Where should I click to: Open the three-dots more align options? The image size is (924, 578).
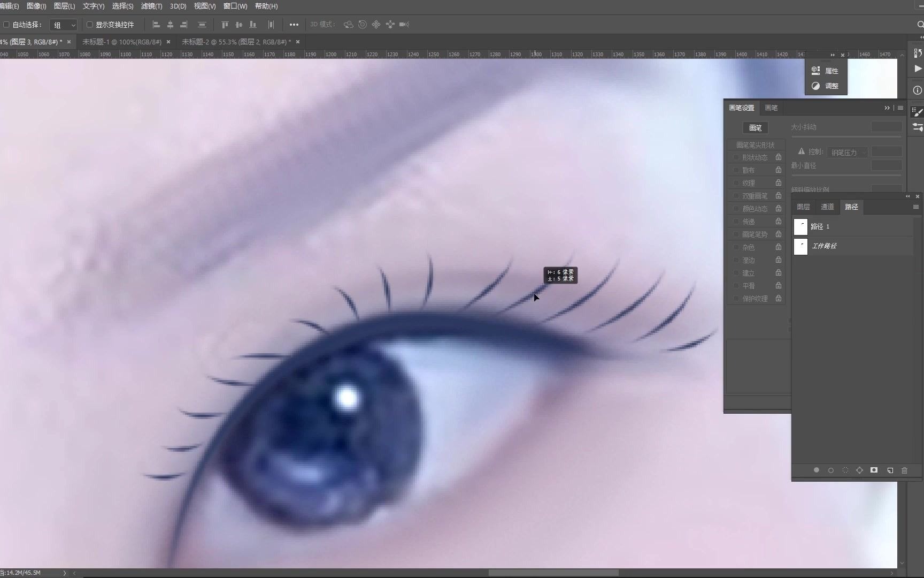[x=294, y=25]
